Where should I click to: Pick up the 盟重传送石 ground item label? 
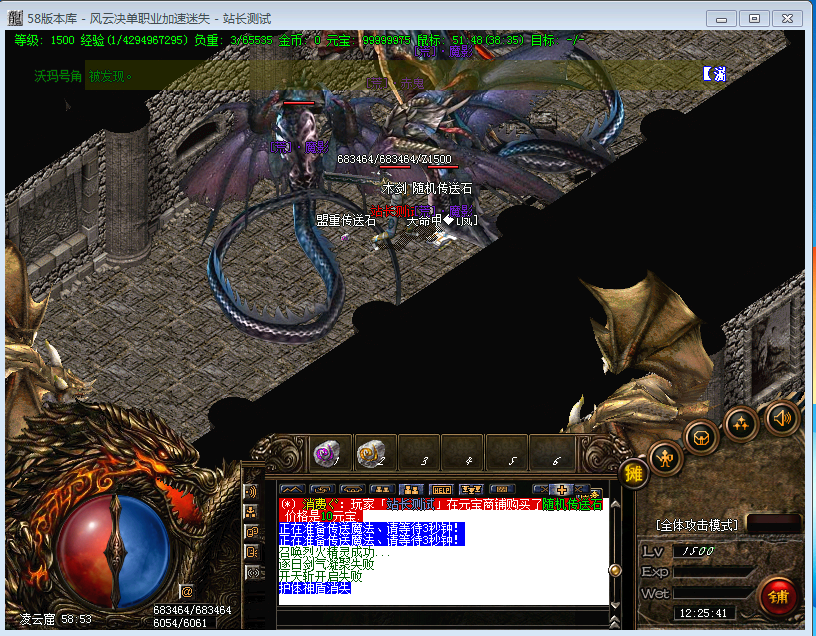(346, 221)
